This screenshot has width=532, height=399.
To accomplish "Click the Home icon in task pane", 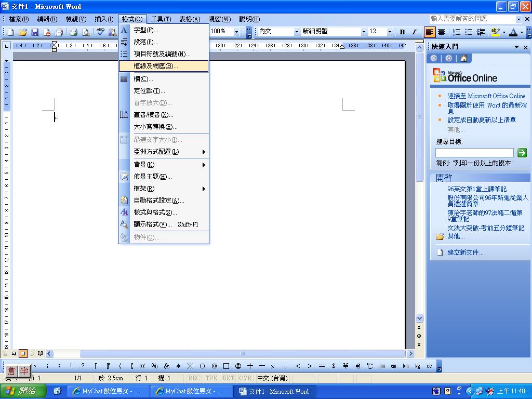I will pyautogui.click(x=464, y=58).
